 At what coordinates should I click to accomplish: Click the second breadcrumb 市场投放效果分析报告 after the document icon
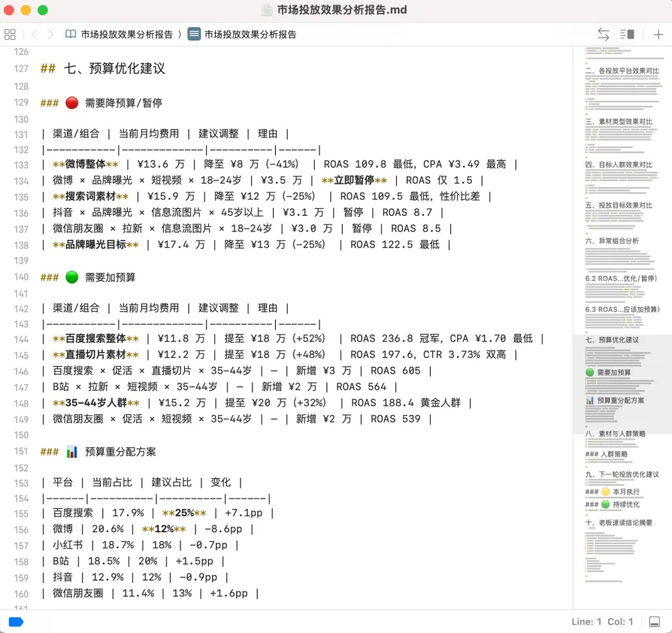250,35
